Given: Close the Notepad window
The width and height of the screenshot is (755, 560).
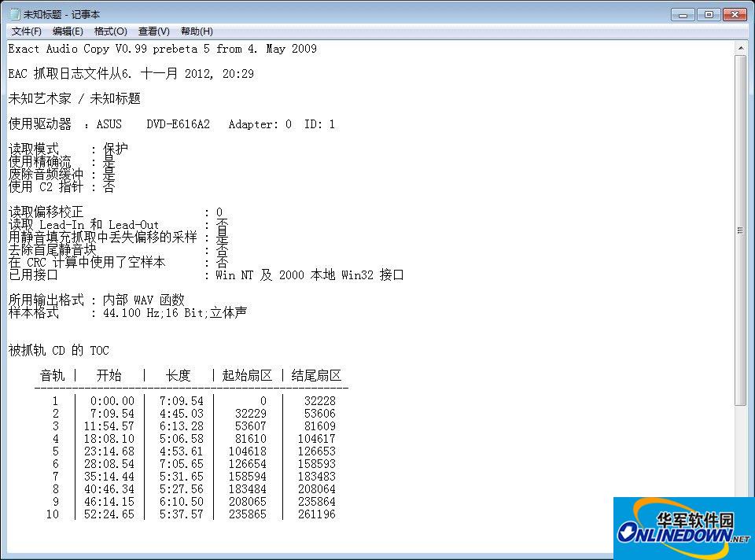Looking at the screenshot, I should click(735, 15).
